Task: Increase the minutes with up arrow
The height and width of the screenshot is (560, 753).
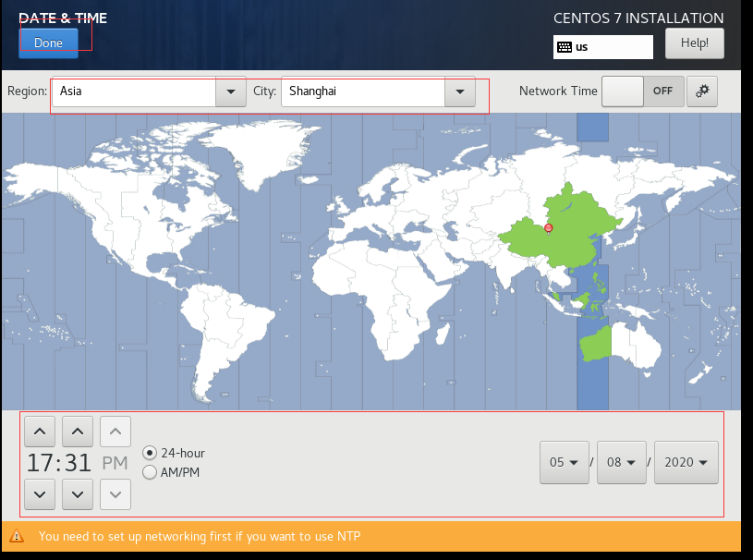Action: click(x=78, y=432)
